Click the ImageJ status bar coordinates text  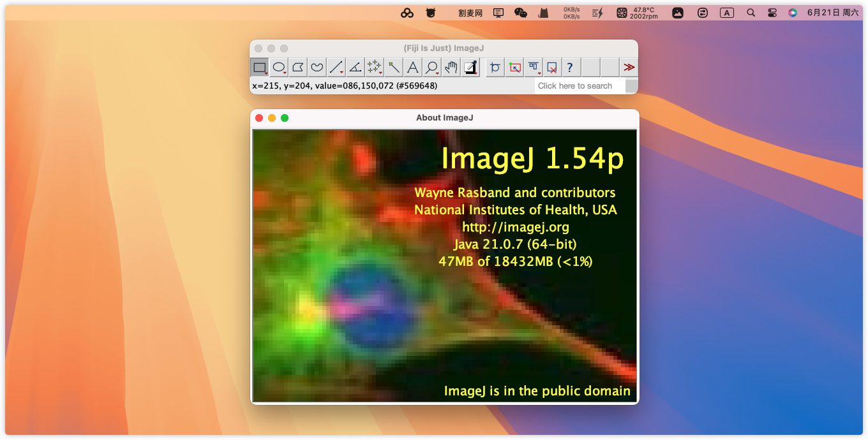point(345,85)
